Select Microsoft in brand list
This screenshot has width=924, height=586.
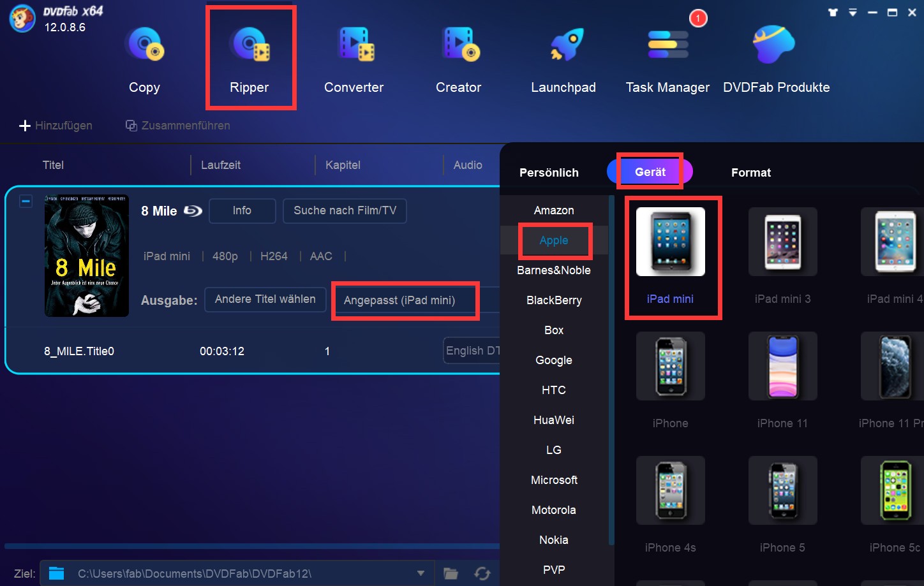(x=554, y=480)
